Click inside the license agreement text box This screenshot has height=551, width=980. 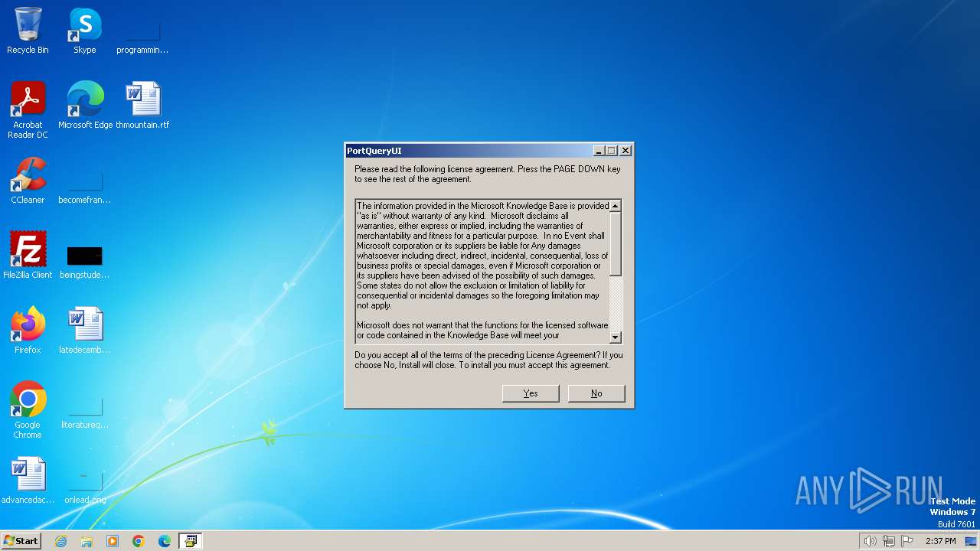pyautogui.click(x=482, y=271)
